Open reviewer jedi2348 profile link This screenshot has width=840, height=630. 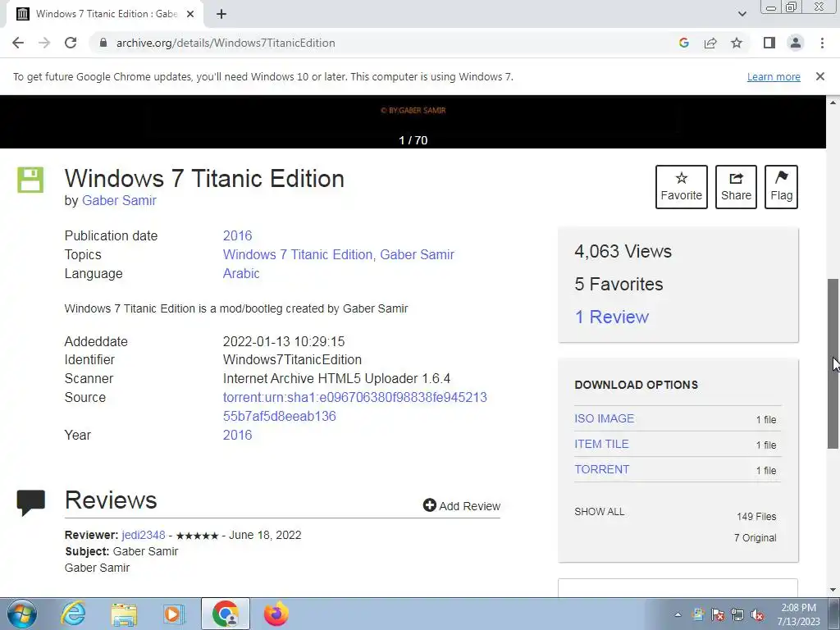[x=143, y=535]
